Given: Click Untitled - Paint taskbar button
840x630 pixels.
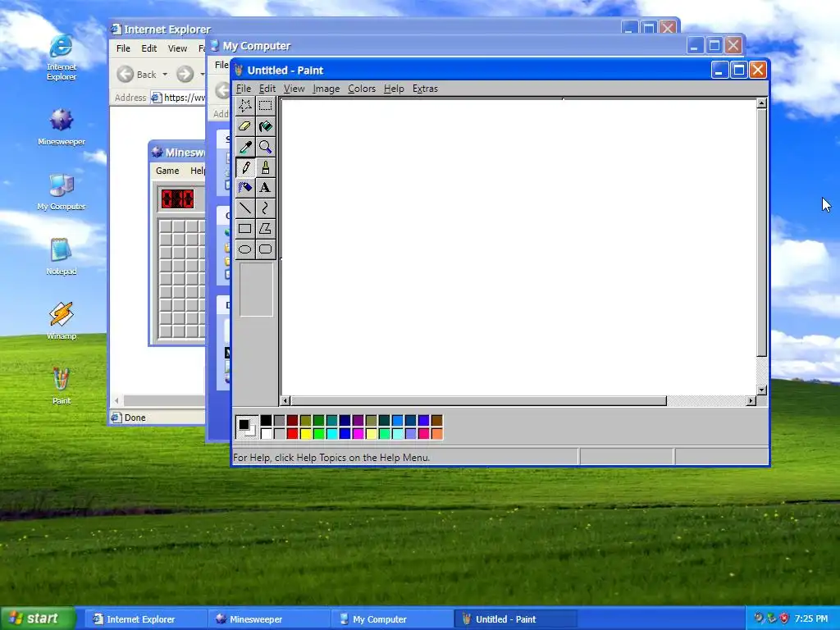Looking at the screenshot, I should [516, 619].
